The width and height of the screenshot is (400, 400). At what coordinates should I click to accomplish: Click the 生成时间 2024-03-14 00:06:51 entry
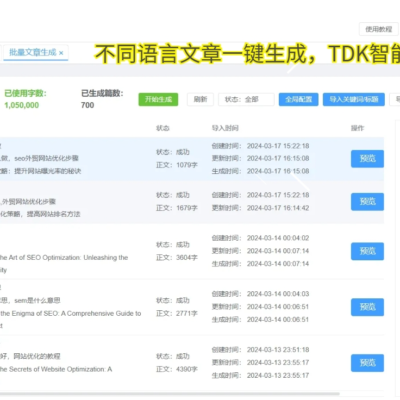(x=260, y=319)
